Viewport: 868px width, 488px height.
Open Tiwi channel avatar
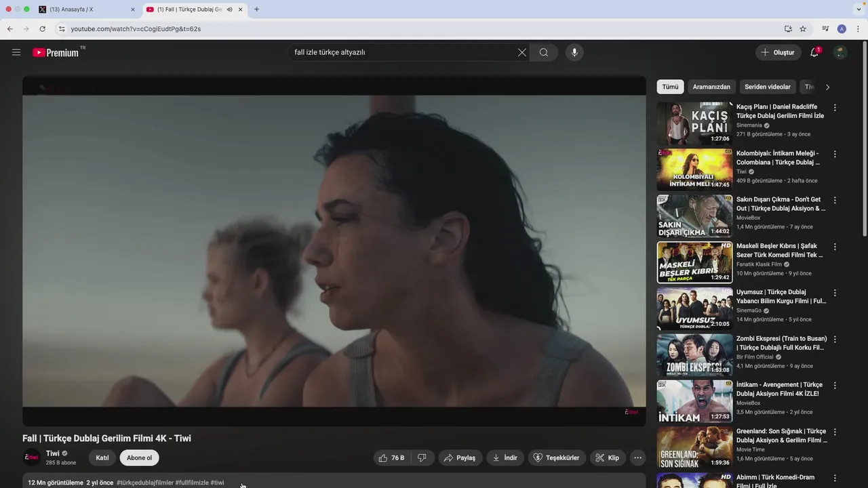pyautogui.click(x=32, y=457)
